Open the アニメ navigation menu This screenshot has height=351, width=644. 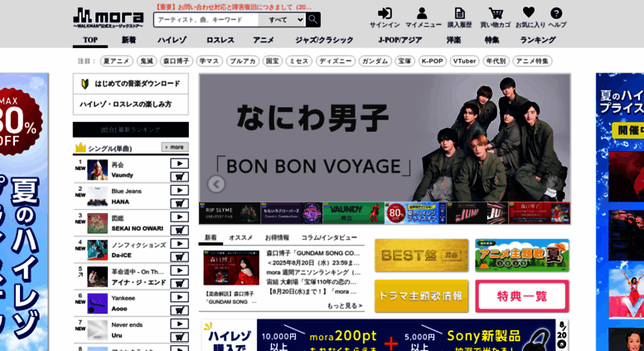coord(264,40)
